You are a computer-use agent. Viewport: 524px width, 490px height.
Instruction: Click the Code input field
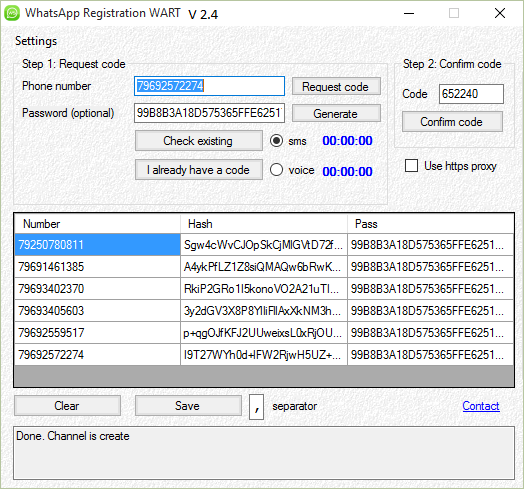coord(471,94)
